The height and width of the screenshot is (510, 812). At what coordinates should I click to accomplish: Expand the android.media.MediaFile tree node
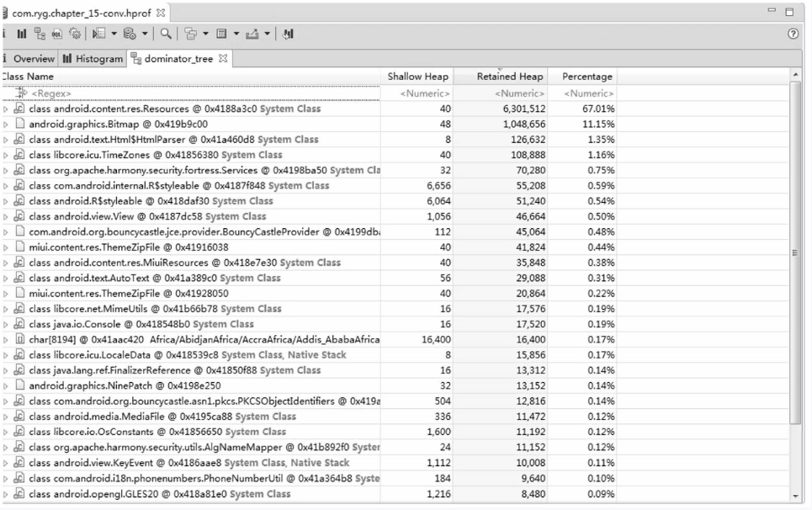(6, 417)
